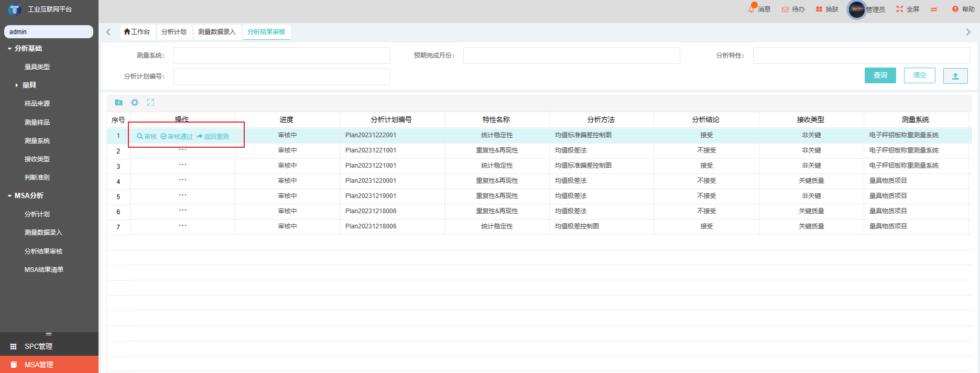
Task: Open the row 3 more-actions ellipsis
Action: click(182, 165)
